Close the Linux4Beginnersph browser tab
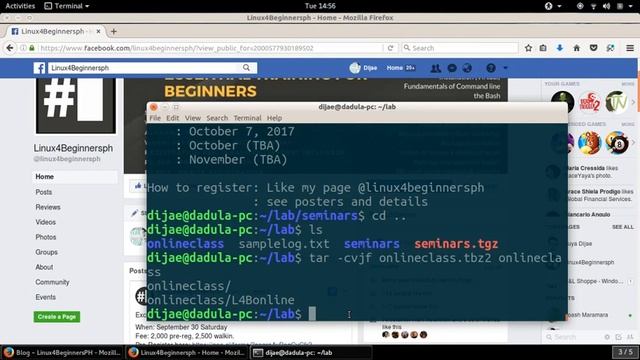The image size is (640, 360). pyautogui.click(x=98, y=31)
